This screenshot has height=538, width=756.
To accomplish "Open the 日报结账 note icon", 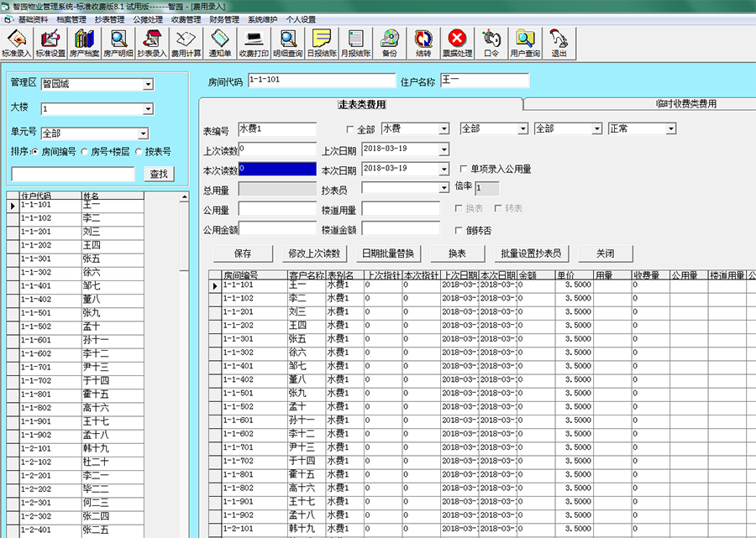I will pos(322,43).
